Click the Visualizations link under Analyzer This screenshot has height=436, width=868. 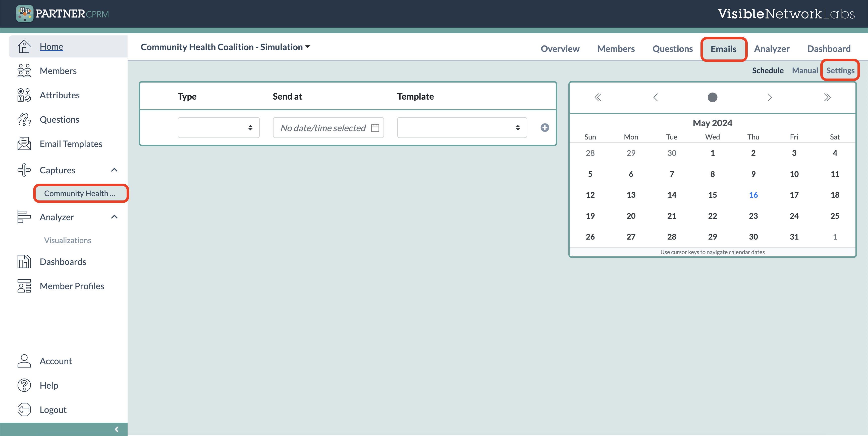click(x=67, y=240)
